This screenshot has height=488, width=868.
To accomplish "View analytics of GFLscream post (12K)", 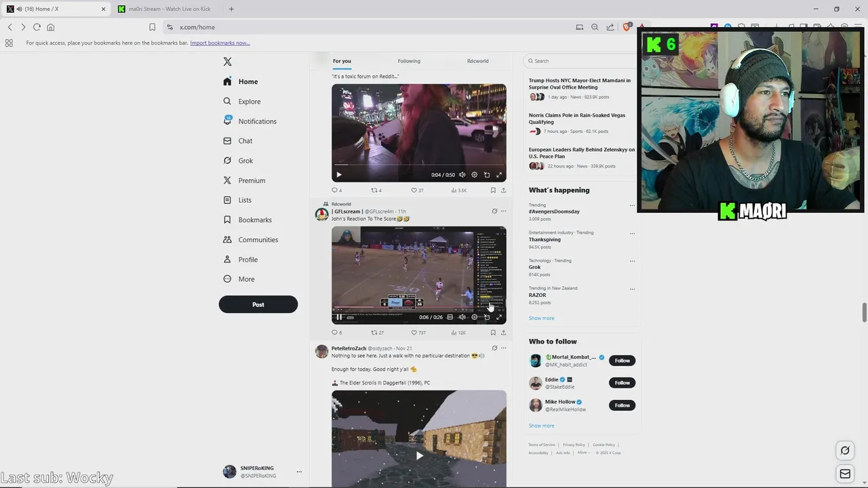I will (458, 333).
